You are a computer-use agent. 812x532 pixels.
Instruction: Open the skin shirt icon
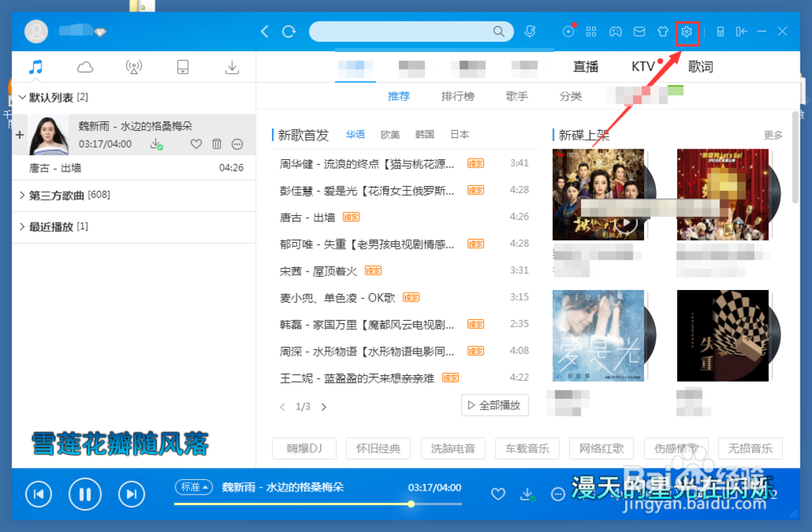663,32
